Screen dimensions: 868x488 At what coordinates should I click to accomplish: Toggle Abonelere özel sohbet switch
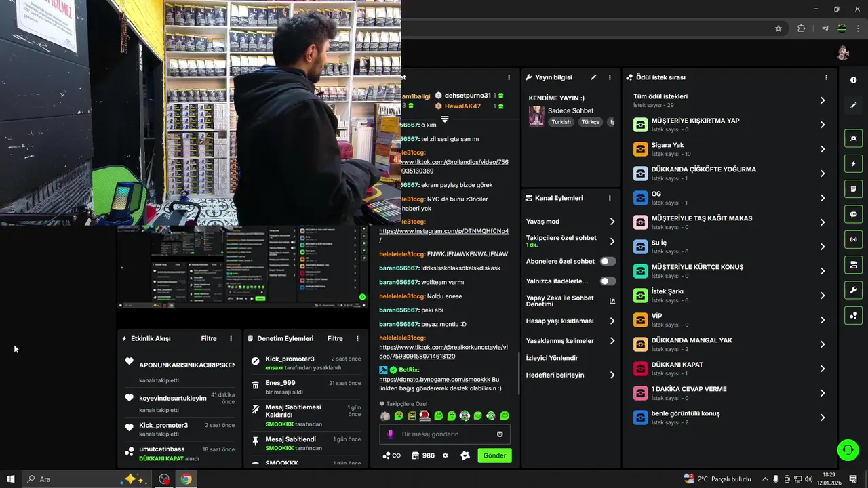pyautogui.click(x=608, y=261)
